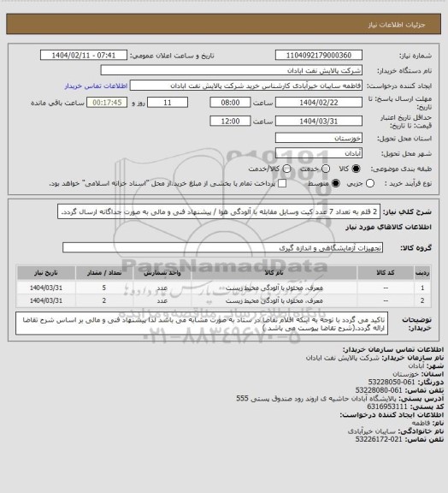Click the countdown timer 00:17:45
The height and width of the screenshot is (493, 448).
click(x=107, y=103)
